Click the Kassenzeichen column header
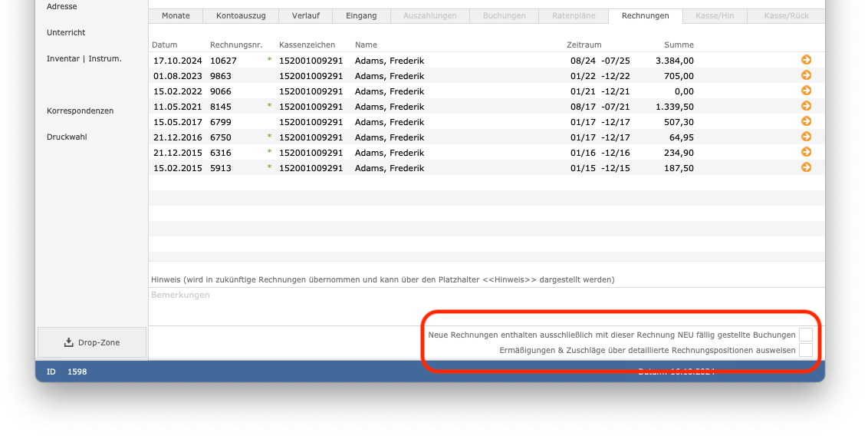 [307, 45]
